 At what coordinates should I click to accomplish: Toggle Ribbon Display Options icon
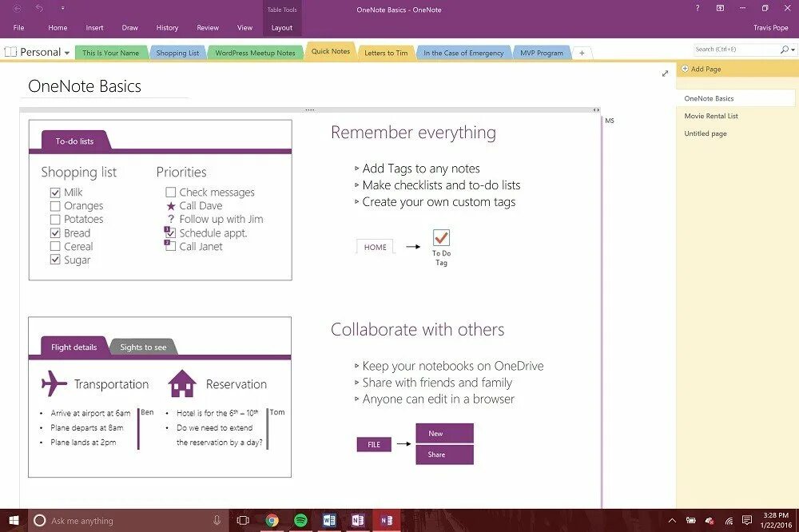720,8
